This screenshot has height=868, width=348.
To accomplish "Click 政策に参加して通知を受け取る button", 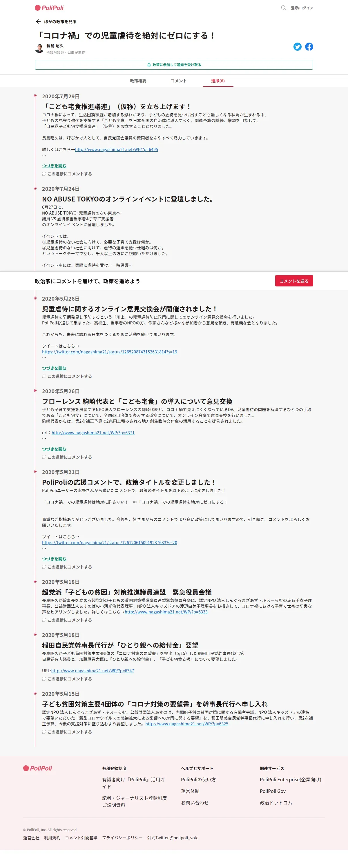I will (x=174, y=65).
